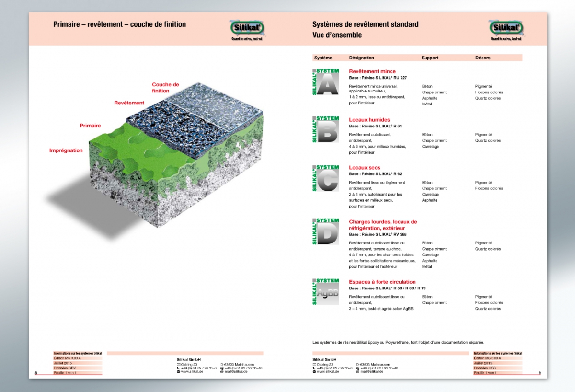
Task: Open www.silikal.de link on right page
Action: pyautogui.click(x=328, y=371)
